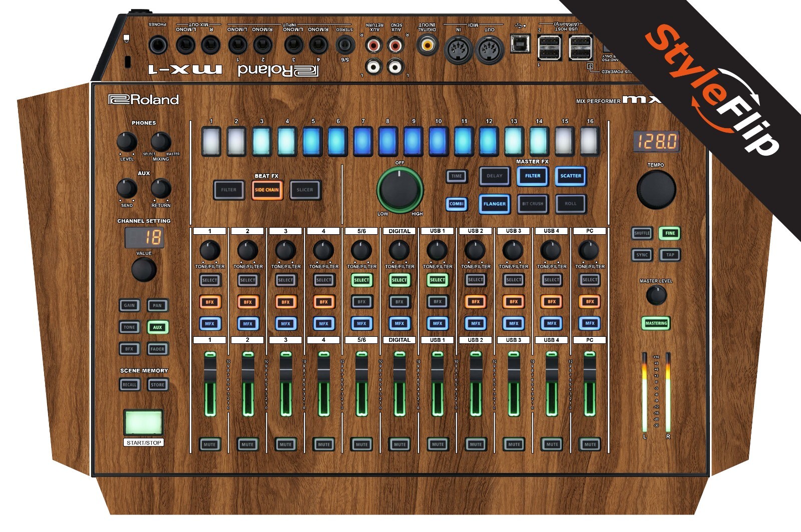Toggle BFX on the USB 2 channel
The image size is (801, 532).
[x=476, y=302]
